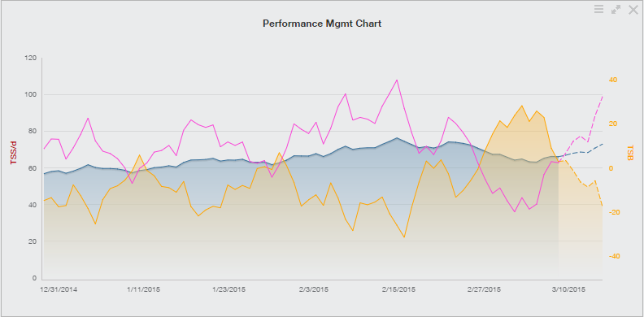The image size is (644, 317).
Task: Click the 3/10/2015 date label
Action: 569,289
